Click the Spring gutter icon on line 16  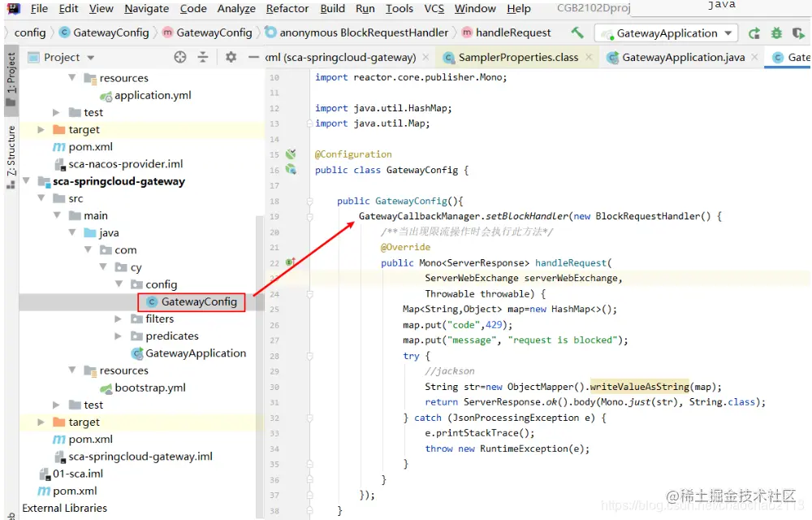point(291,169)
